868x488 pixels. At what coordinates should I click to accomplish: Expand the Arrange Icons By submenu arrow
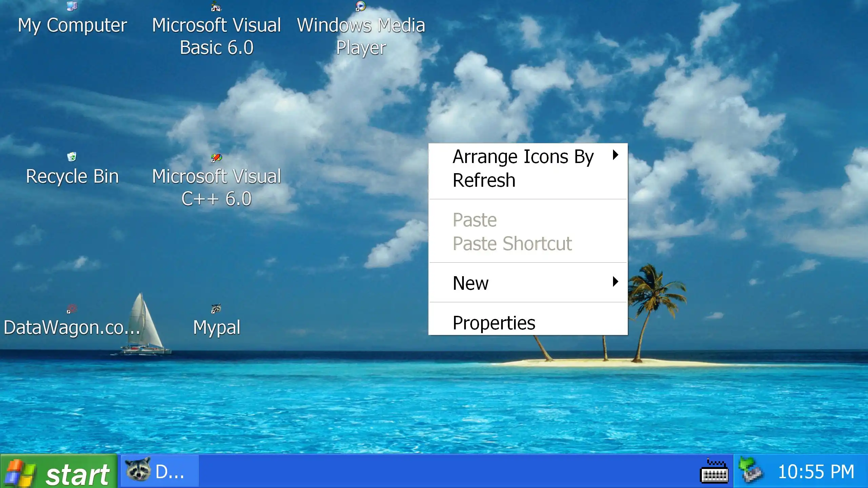click(x=615, y=155)
